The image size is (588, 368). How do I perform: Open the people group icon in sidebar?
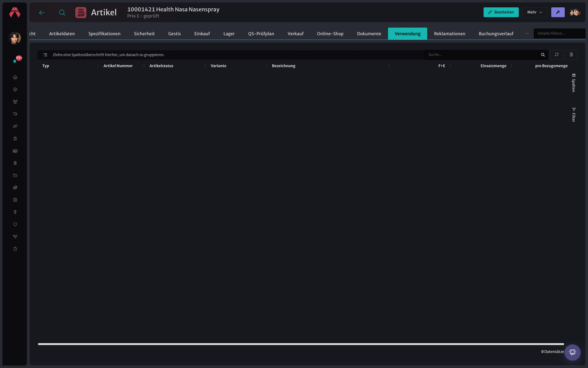15,102
